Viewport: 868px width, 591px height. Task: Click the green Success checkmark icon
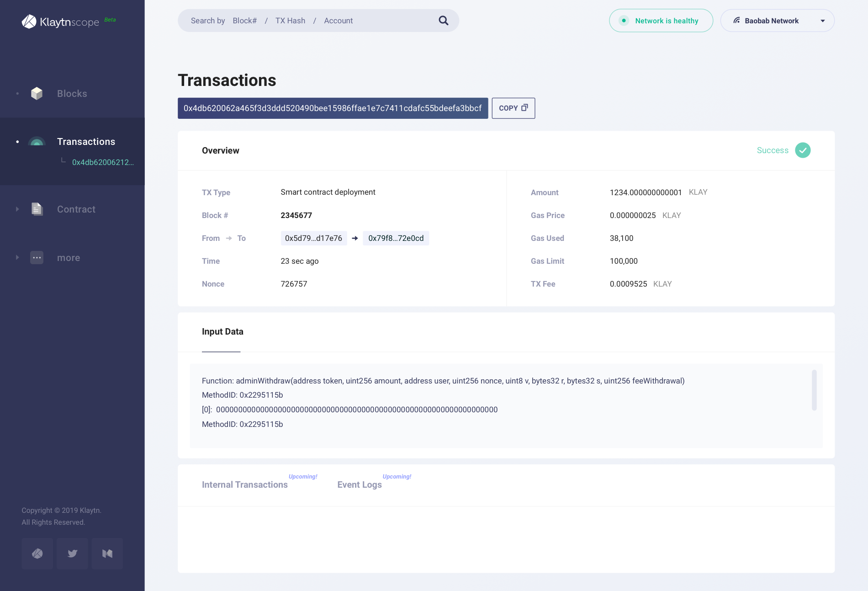(x=803, y=150)
